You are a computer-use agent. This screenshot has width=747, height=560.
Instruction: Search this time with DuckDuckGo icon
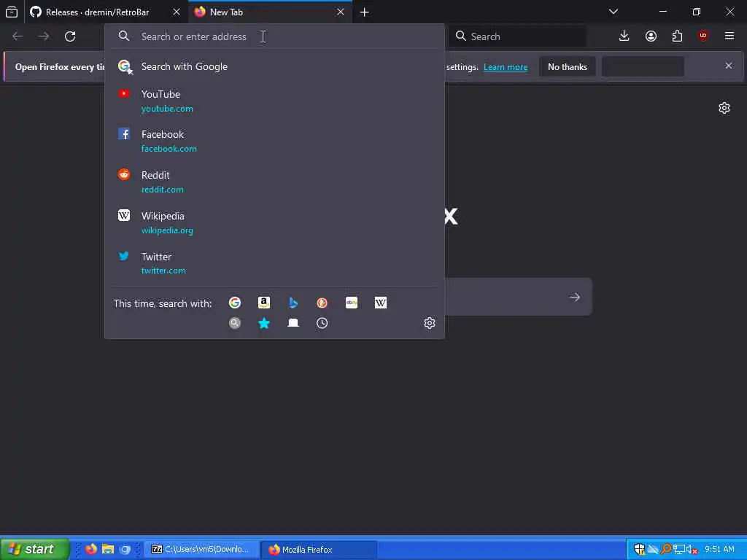point(322,303)
